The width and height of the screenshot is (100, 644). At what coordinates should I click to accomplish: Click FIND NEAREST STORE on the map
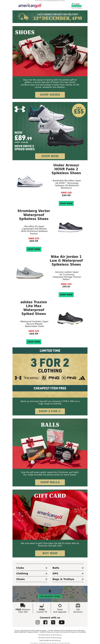(x=50, y=596)
